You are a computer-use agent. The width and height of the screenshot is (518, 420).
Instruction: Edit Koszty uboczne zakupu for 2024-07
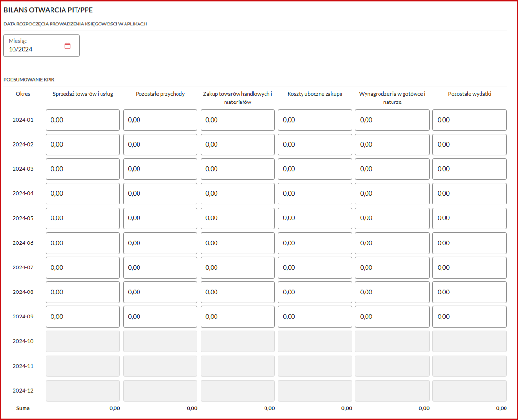(x=315, y=267)
